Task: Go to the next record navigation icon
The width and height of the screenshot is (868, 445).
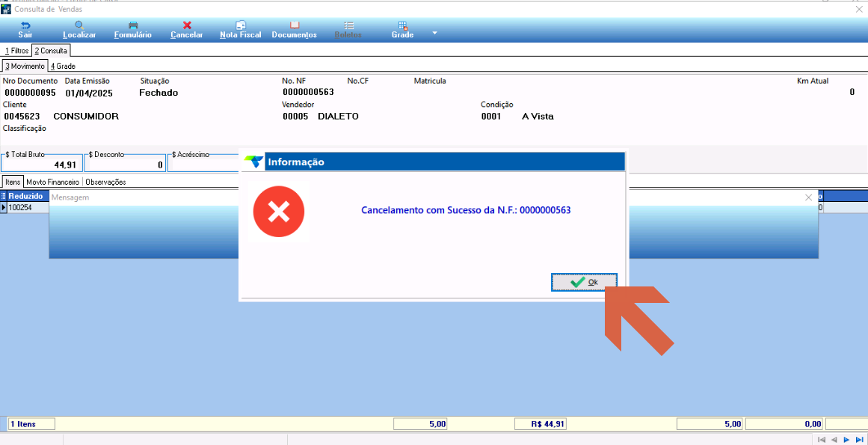Action: [846, 440]
